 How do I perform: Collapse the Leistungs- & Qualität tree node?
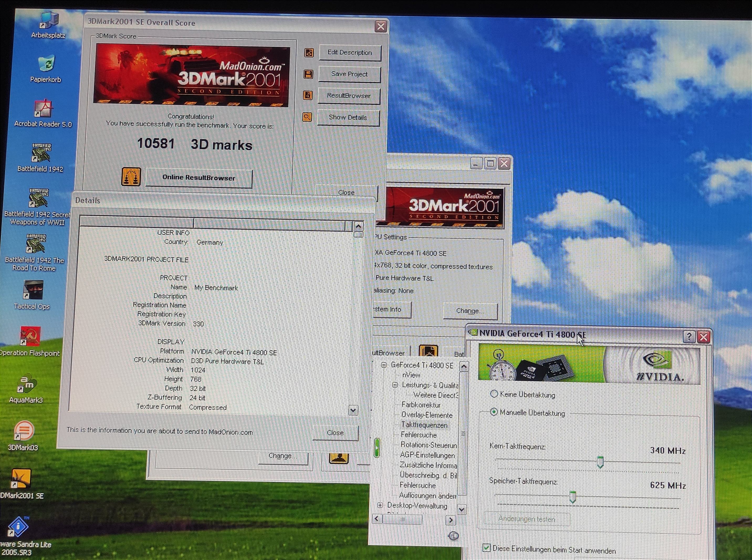395,385
